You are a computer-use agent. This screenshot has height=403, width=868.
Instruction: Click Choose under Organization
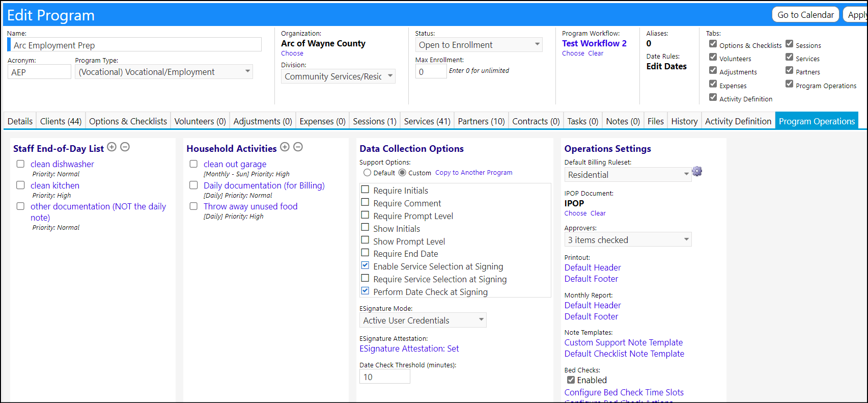(x=292, y=53)
